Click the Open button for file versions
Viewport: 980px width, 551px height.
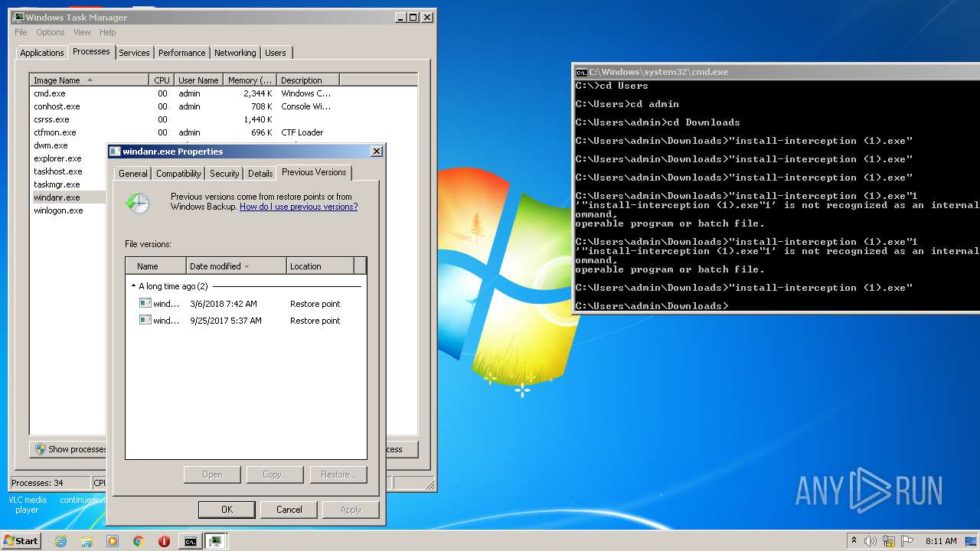[212, 474]
